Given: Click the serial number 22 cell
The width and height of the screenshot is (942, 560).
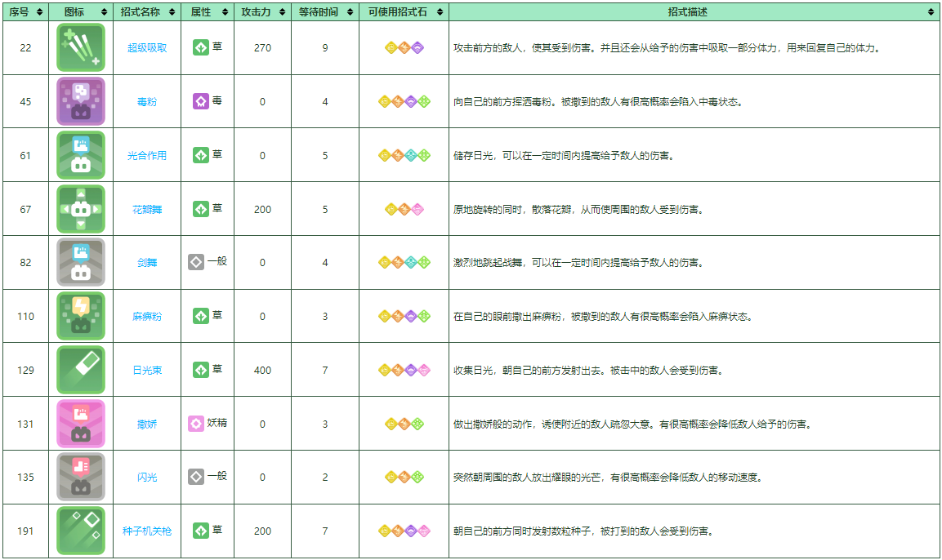Looking at the screenshot, I should [25, 48].
